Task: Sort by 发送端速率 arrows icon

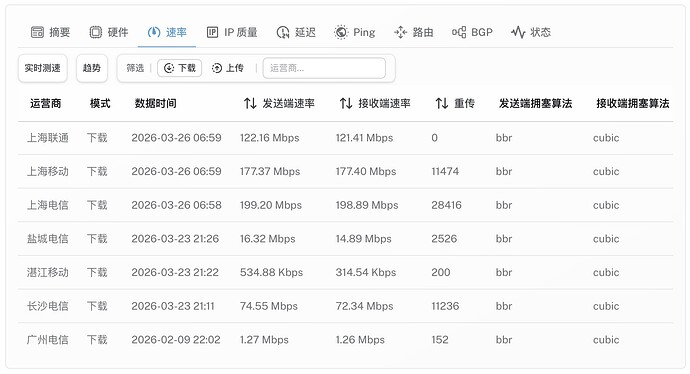Action: point(250,103)
